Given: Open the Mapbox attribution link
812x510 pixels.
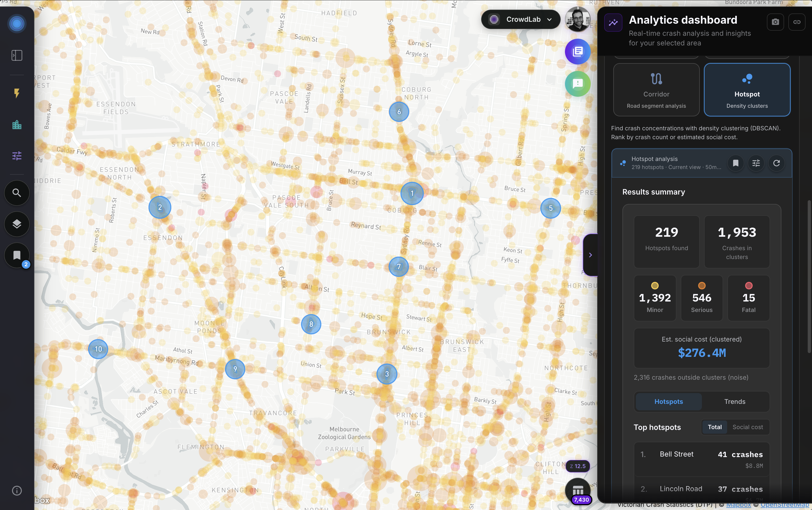Looking at the screenshot, I should coord(738,505).
